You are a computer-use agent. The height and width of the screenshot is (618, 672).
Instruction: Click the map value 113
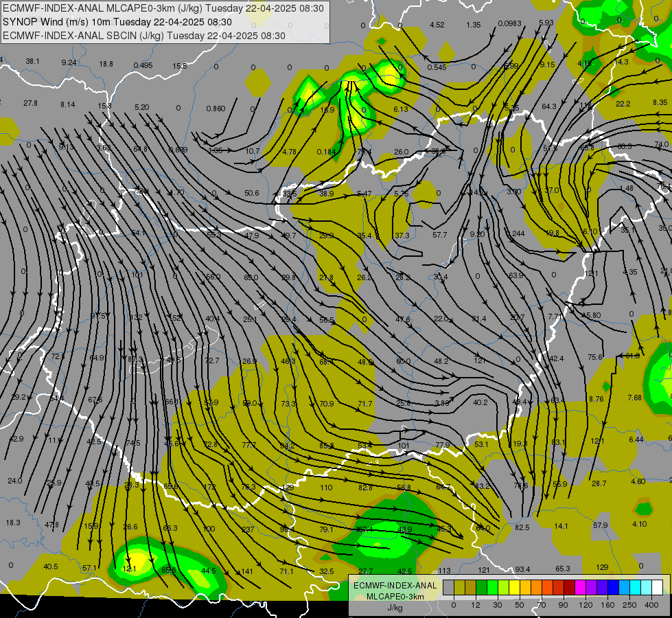(x=444, y=571)
